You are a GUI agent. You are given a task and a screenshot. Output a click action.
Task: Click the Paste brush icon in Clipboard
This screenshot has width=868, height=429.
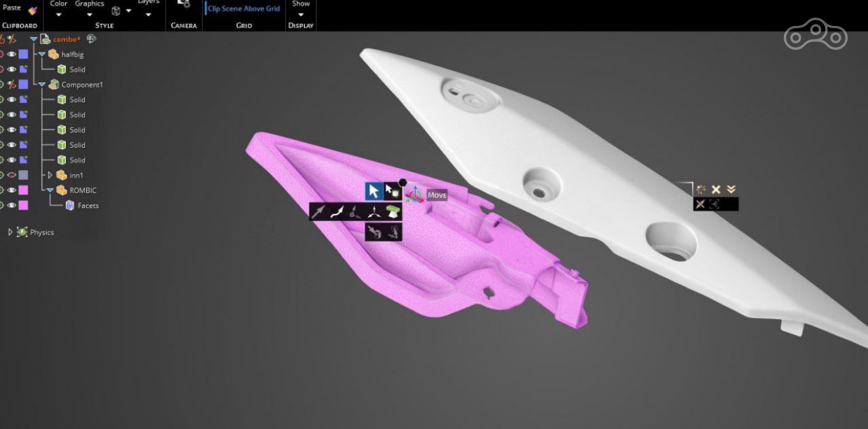point(32,9)
